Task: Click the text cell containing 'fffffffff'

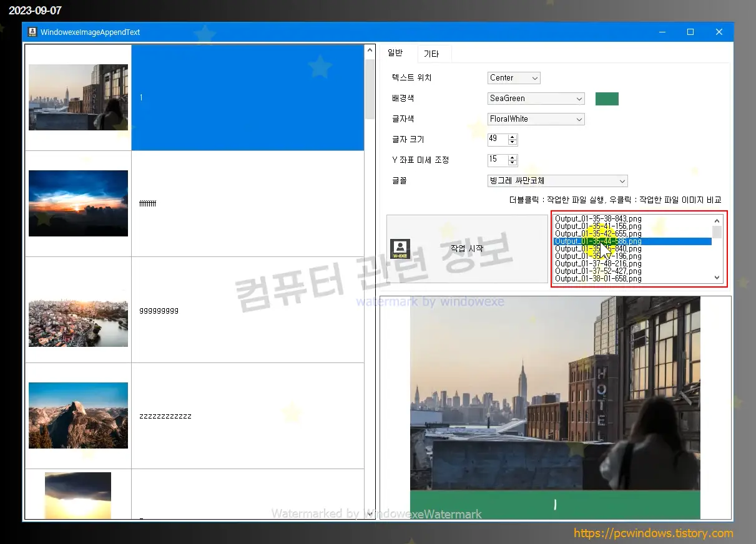Action: [248, 204]
